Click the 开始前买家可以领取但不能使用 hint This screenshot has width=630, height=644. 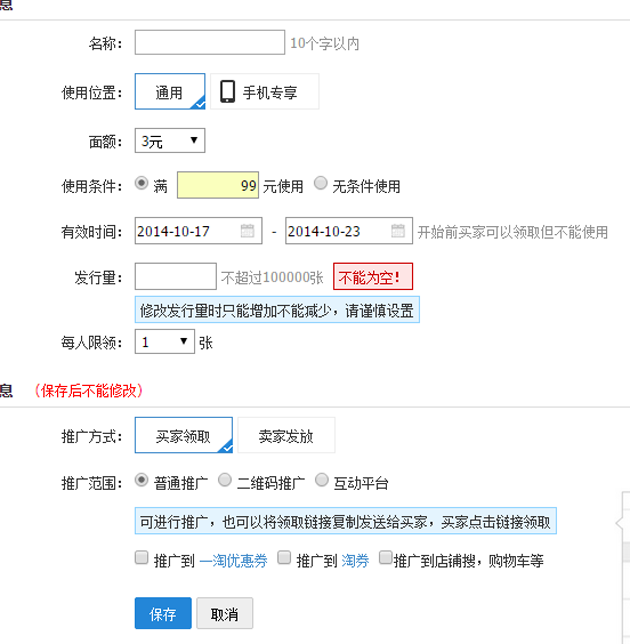point(513,232)
